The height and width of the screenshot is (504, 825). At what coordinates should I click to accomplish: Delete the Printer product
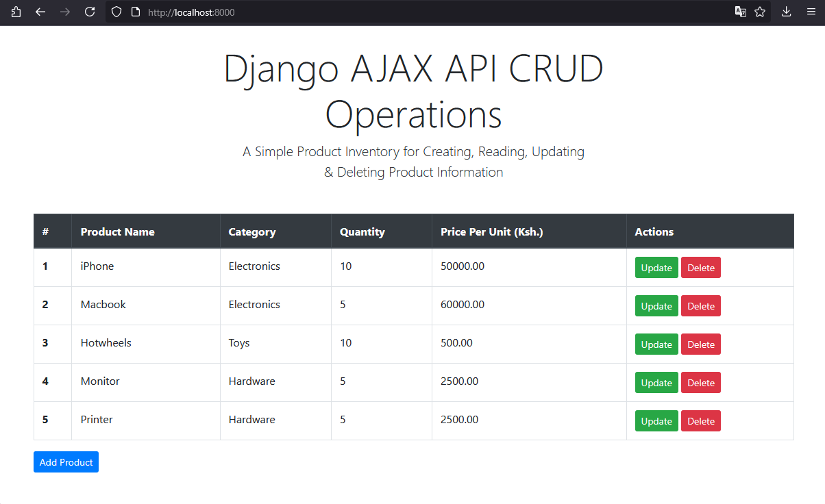(x=701, y=421)
